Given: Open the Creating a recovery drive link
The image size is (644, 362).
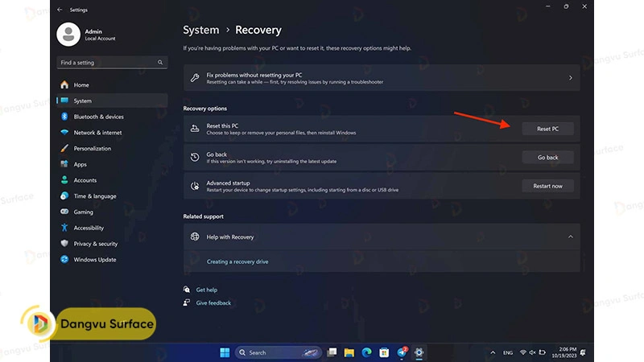Looking at the screenshot, I should [237, 262].
